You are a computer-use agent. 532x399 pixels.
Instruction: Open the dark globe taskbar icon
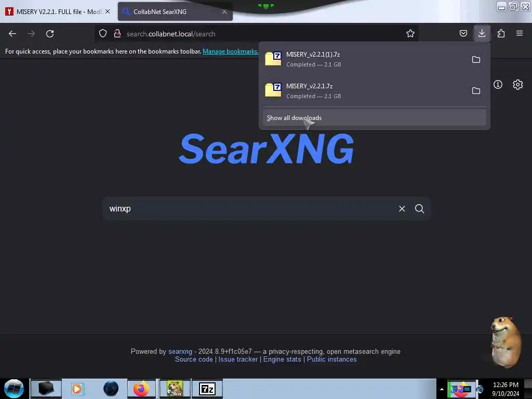pyautogui.click(x=111, y=389)
